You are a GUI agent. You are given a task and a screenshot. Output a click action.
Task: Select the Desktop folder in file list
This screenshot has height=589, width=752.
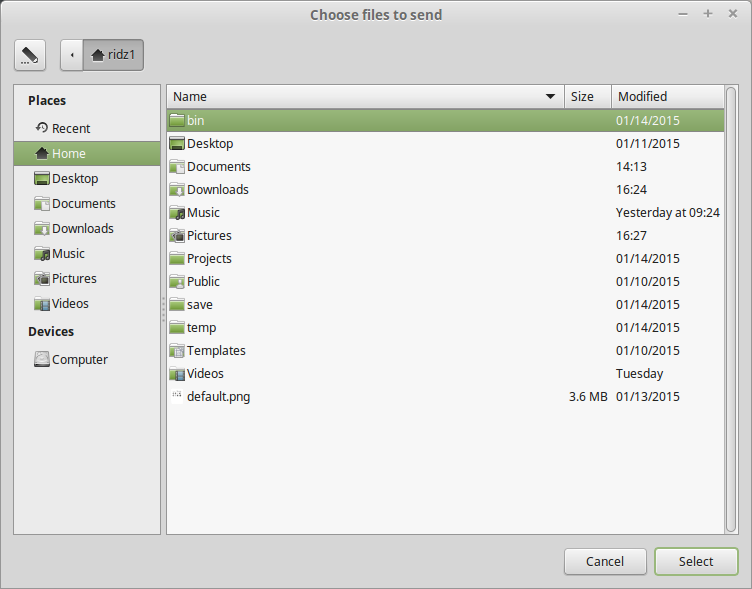pyautogui.click(x=446, y=143)
